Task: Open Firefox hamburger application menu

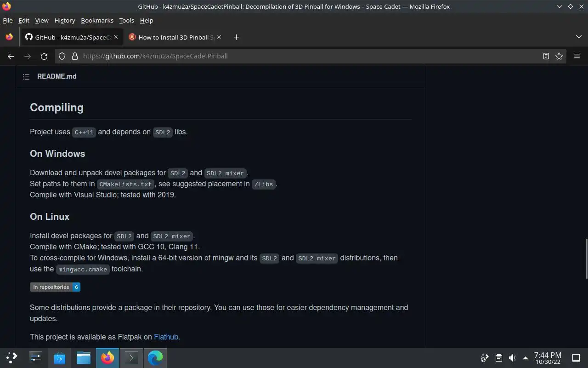Action: point(577,56)
